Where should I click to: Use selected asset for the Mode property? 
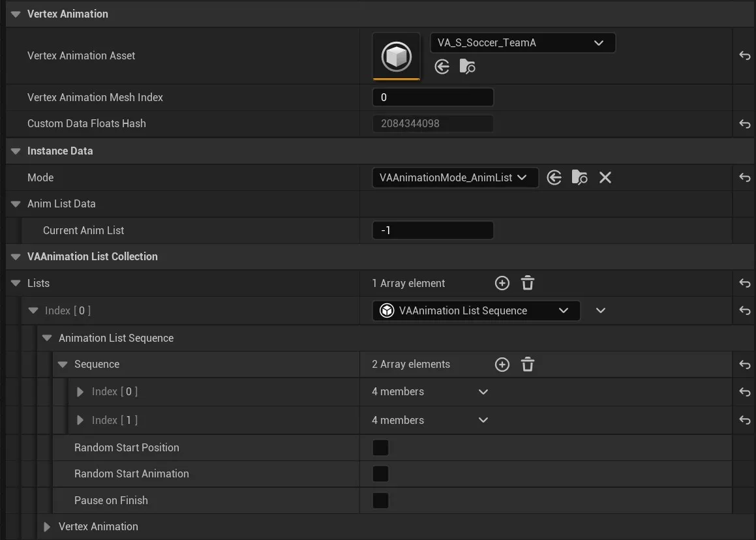pyautogui.click(x=554, y=177)
